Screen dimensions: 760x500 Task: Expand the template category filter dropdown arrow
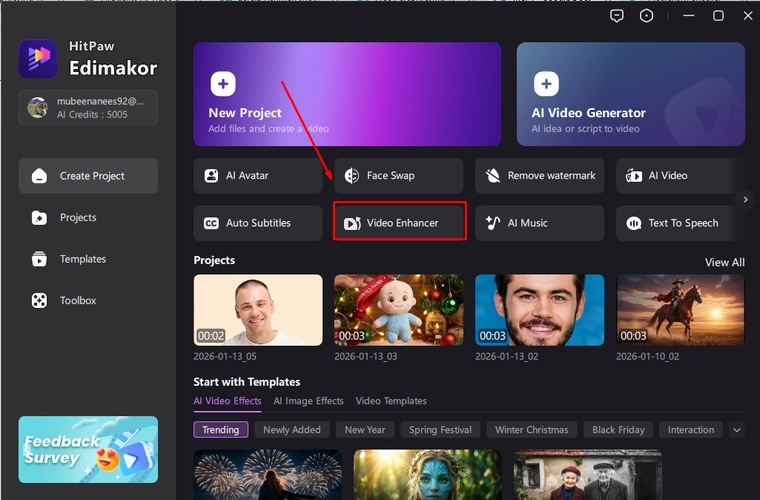coord(737,430)
